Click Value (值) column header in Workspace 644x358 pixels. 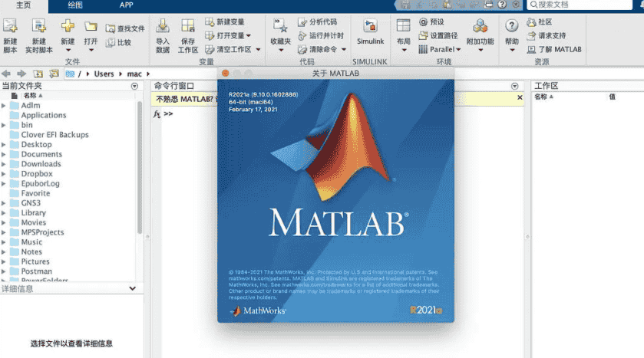[x=612, y=97]
